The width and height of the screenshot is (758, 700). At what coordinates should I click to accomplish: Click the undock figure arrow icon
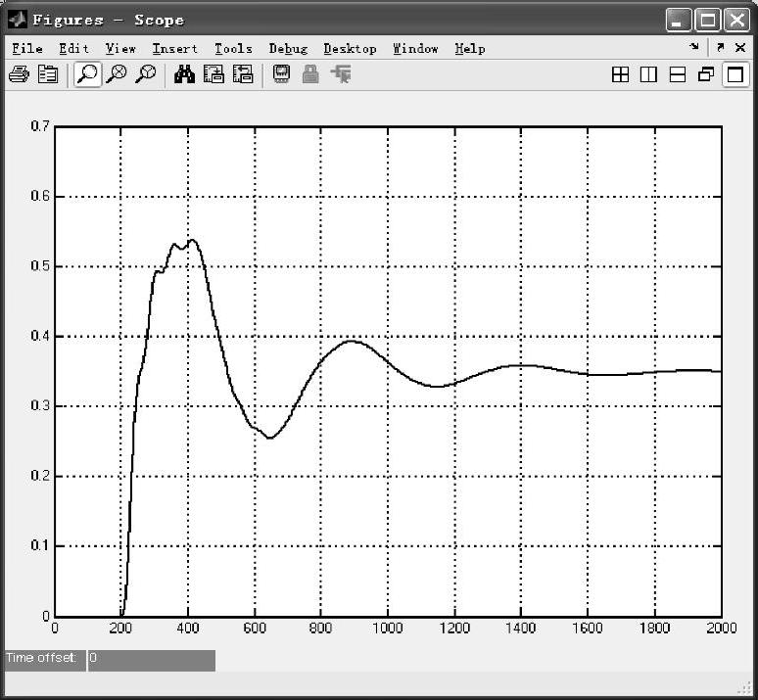(x=720, y=47)
